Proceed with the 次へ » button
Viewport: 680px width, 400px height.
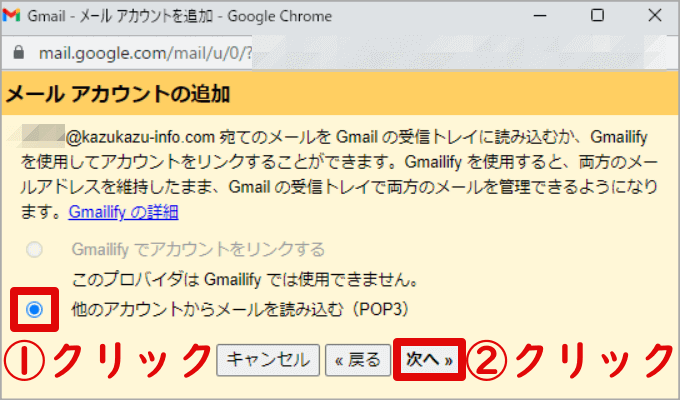[429, 359]
